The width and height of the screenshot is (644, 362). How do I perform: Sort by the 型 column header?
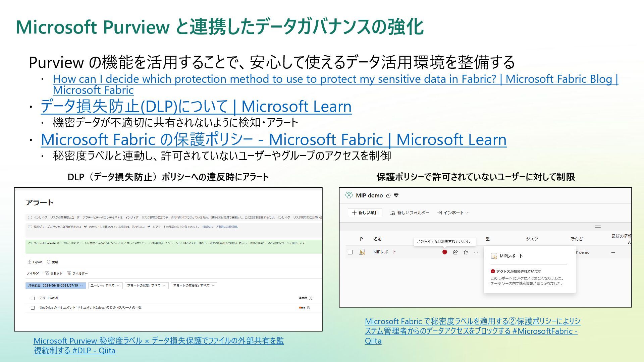[x=488, y=239]
